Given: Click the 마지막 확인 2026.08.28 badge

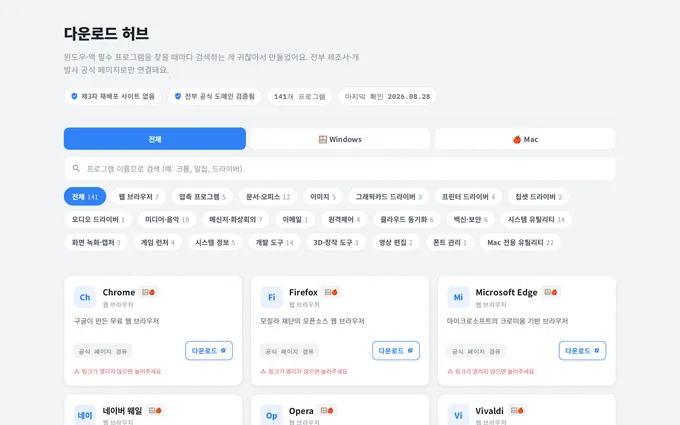Looking at the screenshot, I should click(387, 96).
